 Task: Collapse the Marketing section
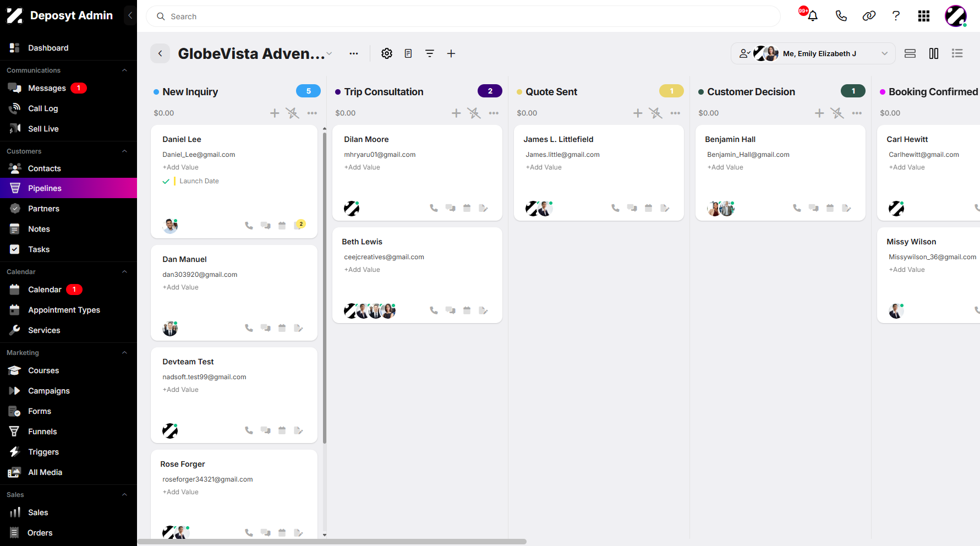[124, 353]
